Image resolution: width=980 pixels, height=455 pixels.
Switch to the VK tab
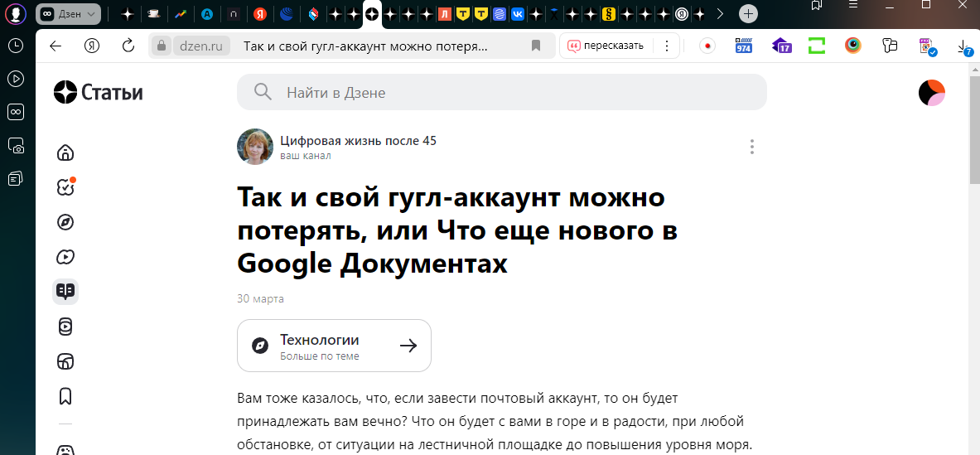pos(517,14)
